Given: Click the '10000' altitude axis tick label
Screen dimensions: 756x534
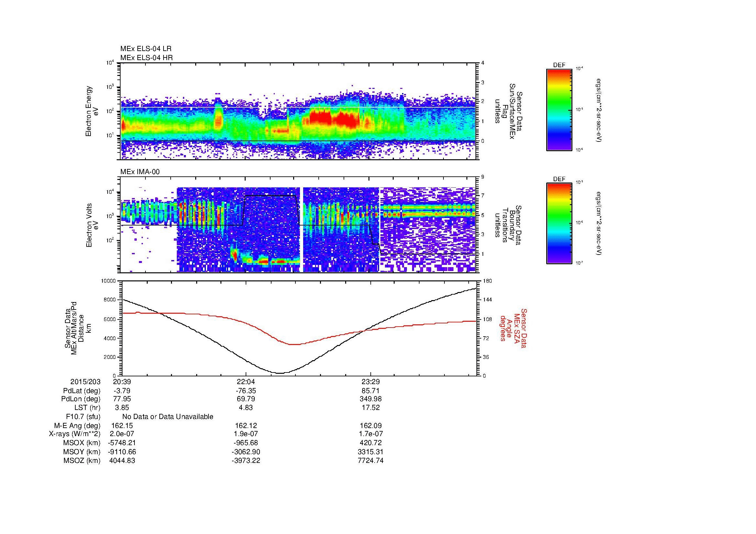Looking at the screenshot, I should (108, 281).
